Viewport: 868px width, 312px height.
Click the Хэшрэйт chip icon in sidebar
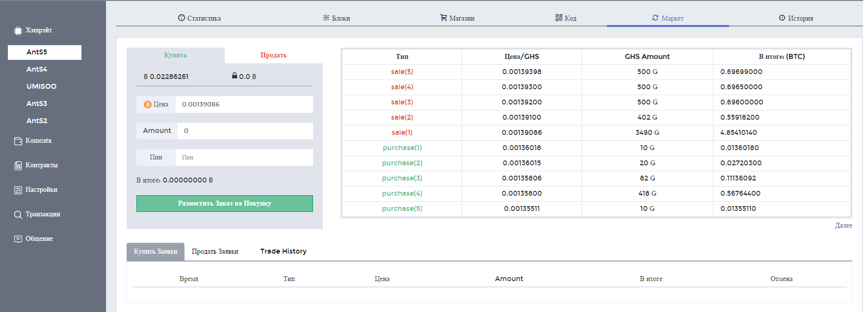[18, 30]
